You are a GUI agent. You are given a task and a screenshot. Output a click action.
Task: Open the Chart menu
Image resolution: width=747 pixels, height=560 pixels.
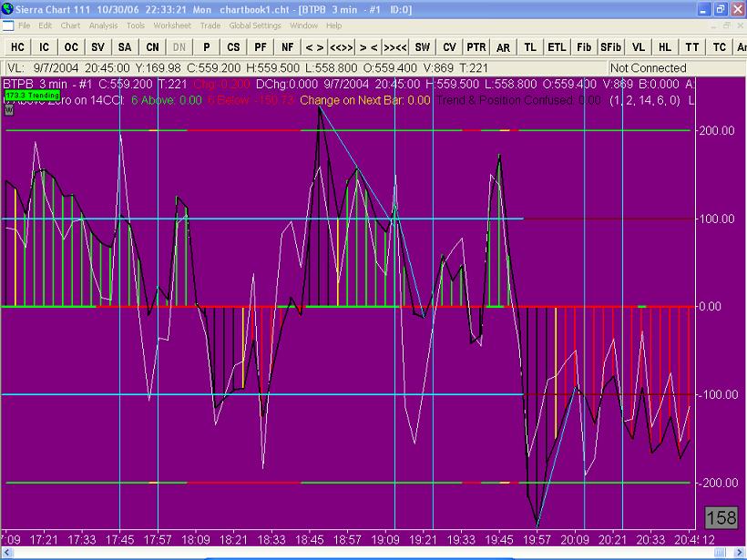(70, 25)
